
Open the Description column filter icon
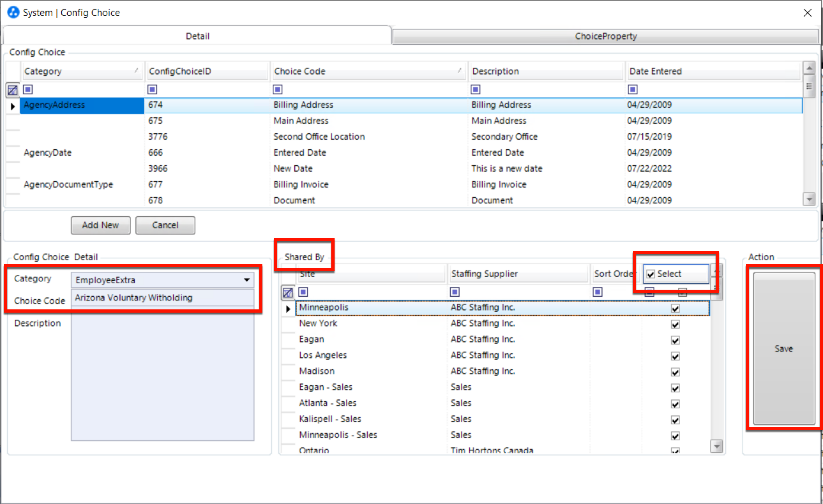click(475, 89)
